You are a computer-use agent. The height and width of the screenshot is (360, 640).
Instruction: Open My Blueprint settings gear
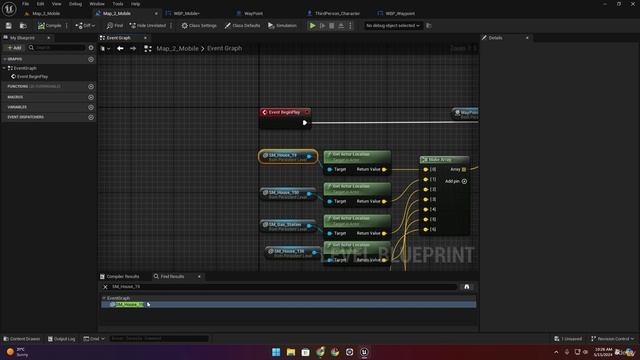click(91, 48)
